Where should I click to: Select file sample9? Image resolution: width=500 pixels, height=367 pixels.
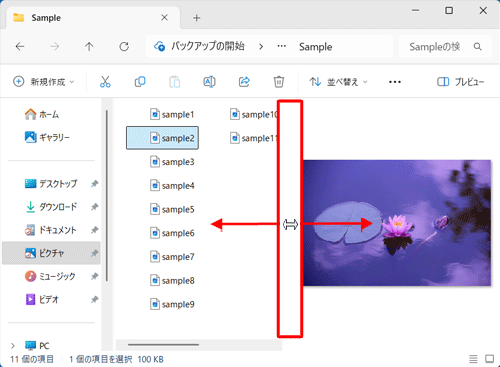(x=172, y=304)
